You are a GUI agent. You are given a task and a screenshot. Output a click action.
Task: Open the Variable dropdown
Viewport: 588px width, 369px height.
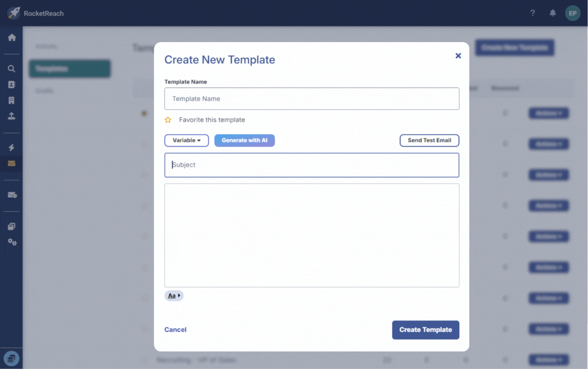point(186,140)
